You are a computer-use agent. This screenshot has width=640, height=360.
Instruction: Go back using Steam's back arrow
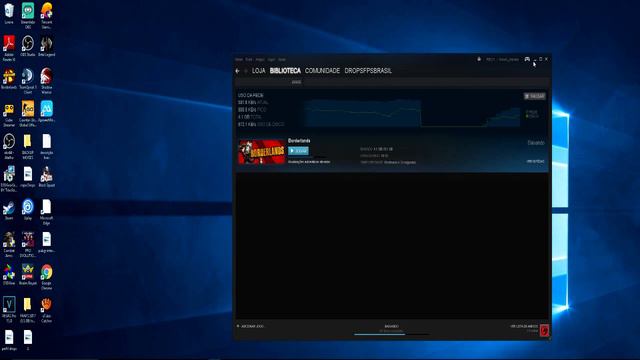click(x=238, y=71)
